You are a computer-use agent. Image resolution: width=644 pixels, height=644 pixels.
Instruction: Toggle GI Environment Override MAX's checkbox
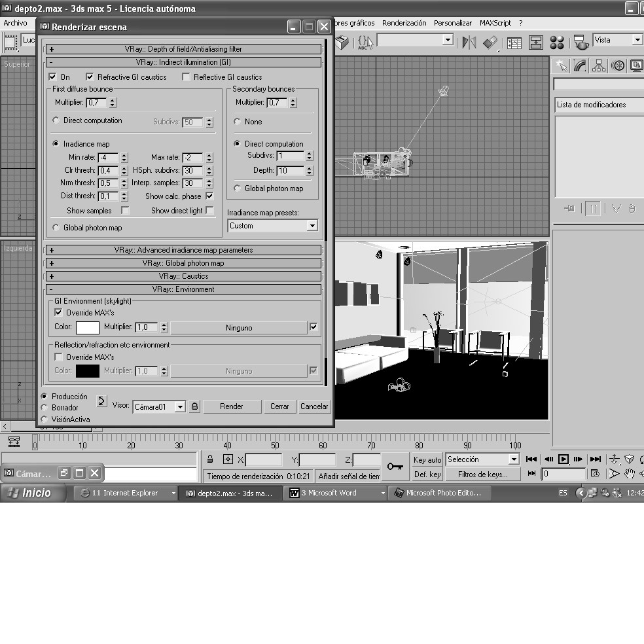point(58,313)
